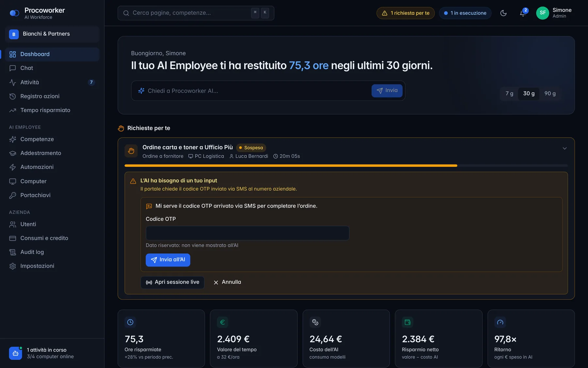Click the clock icon on Ore risparmiate card
588x368 pixels.
(x=130, y=322)
